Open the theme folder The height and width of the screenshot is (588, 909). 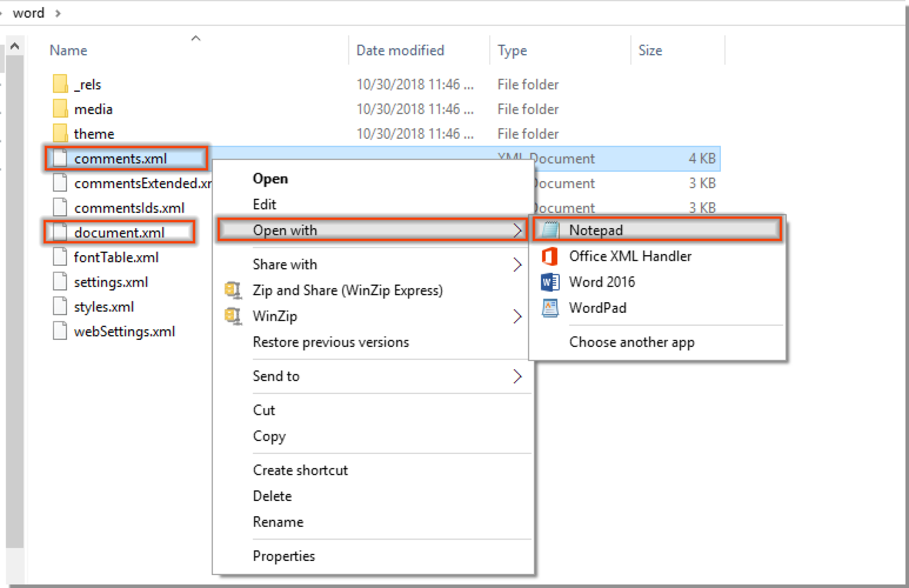94,134
